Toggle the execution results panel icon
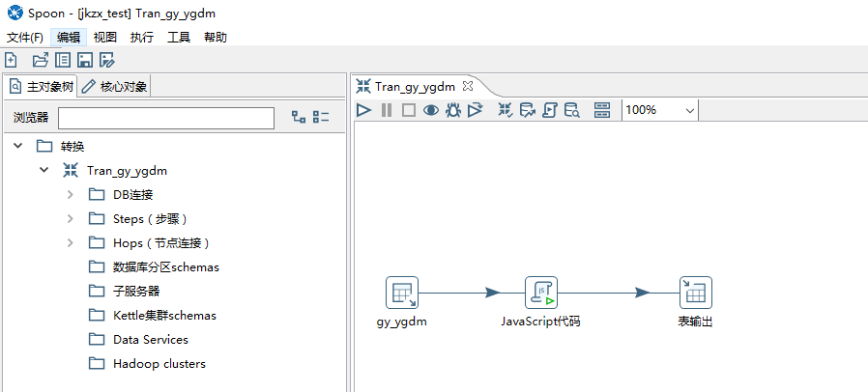 602,110
